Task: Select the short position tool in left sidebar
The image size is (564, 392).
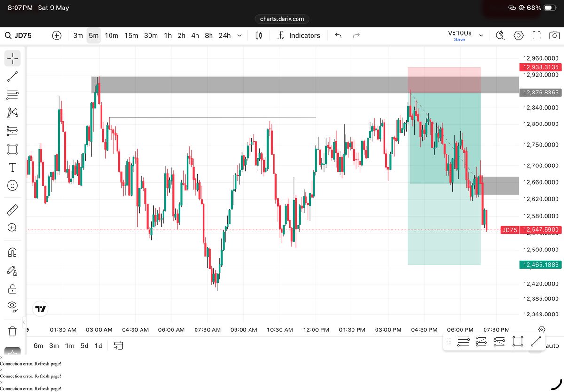Action: coord(13,131)
